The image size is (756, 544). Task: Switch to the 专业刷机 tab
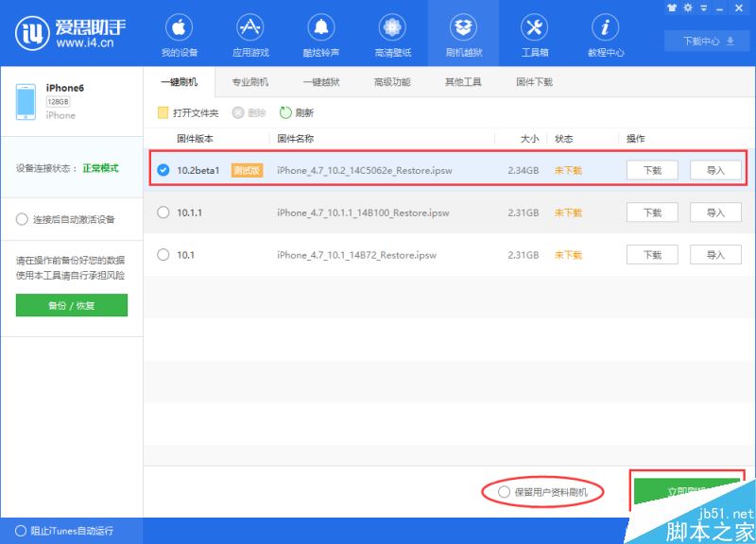250,82
